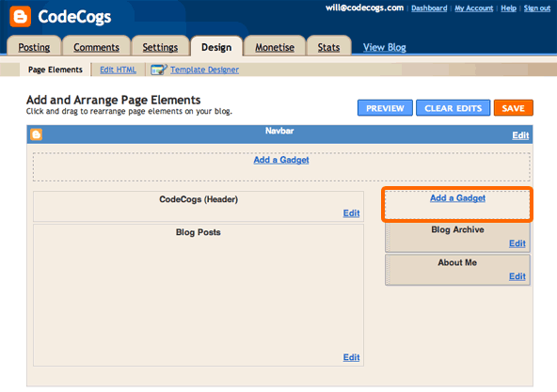Save the page layout changes
This screenshot has height=392, width=557.
coord(514,108)
